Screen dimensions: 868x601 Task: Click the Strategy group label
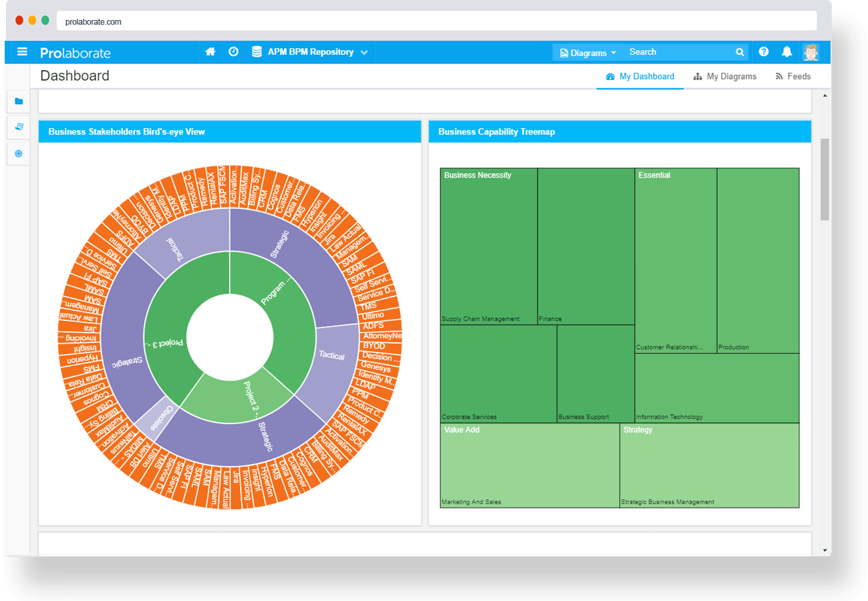tap(638, 430)
